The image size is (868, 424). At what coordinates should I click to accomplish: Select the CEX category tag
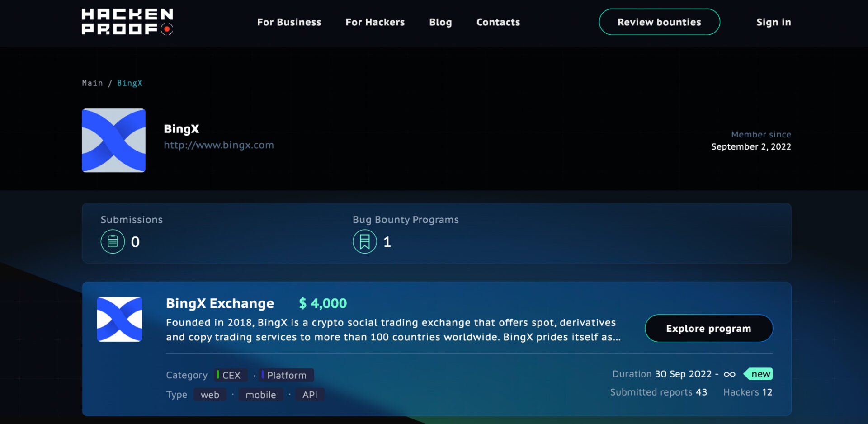point(231,375)
